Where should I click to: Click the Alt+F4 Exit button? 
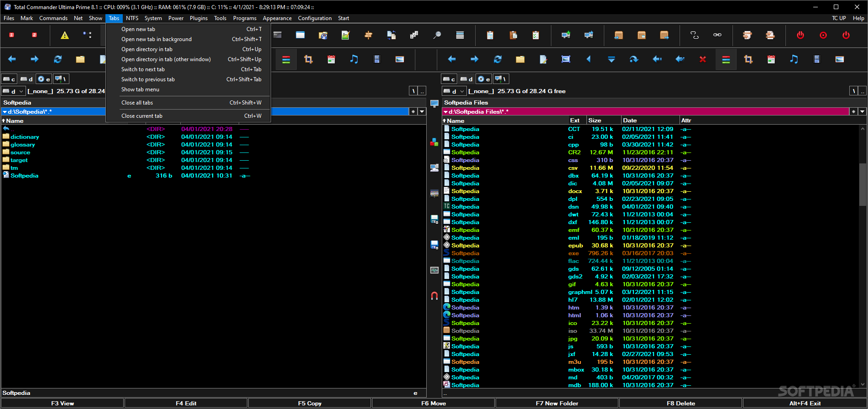805,403
